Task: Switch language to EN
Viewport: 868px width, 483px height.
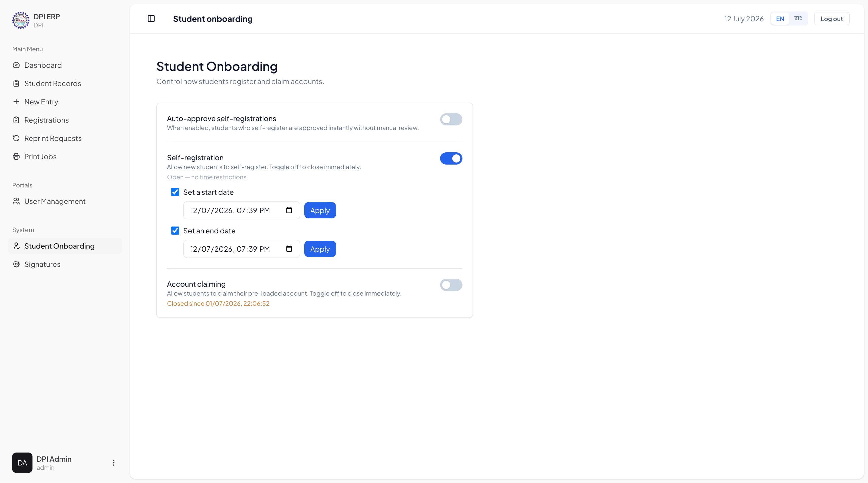Action: pos(780,19)
